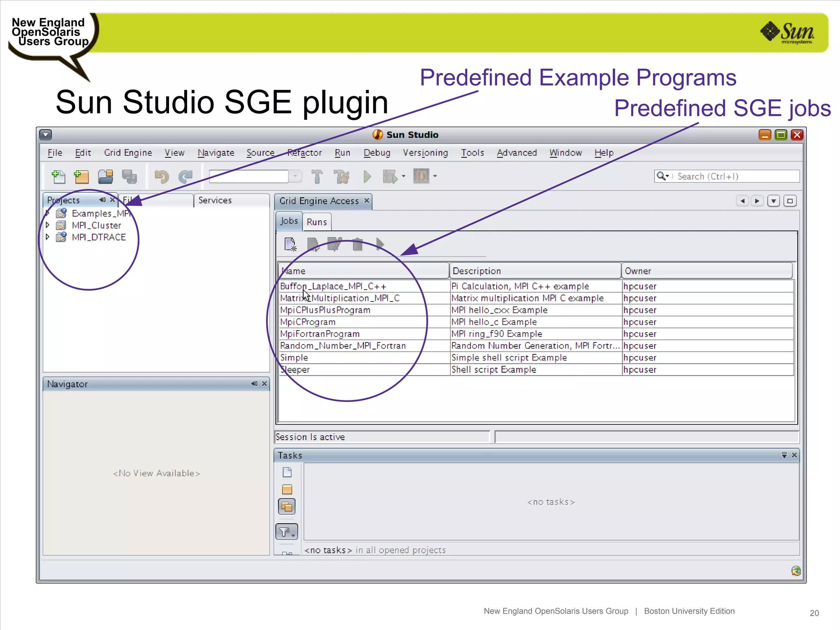Open the Refactor menu
This screenshot has width=840, height=630.
[304, 153]
